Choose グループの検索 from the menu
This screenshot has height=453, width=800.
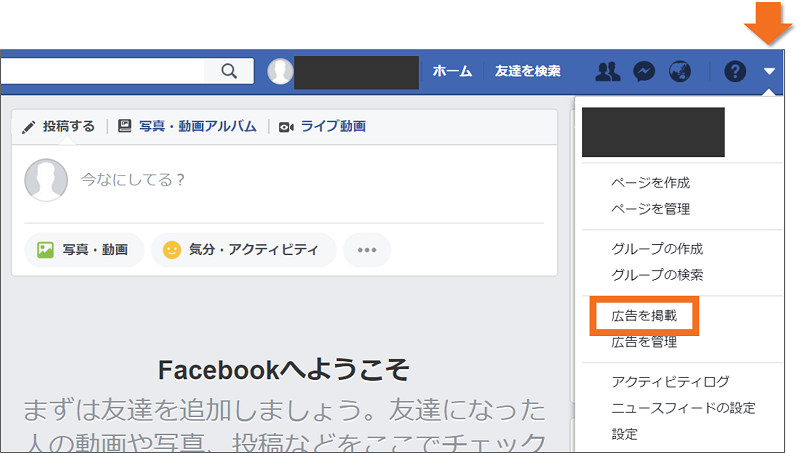[657, 275]
